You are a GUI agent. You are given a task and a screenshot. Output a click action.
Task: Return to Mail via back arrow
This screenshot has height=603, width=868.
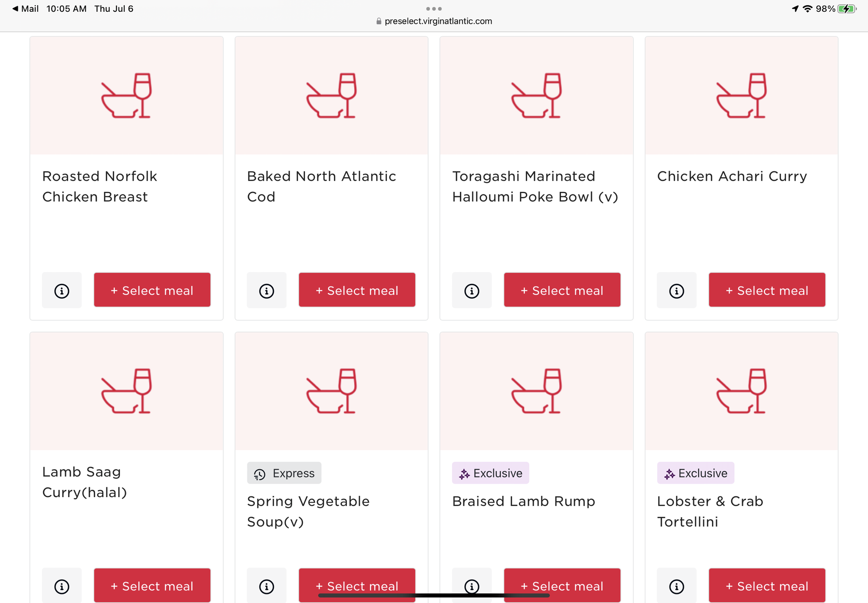pos(25,9)
